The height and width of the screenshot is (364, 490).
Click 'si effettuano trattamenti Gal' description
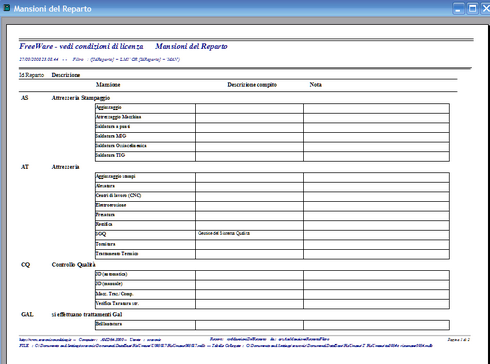[x=87, y=314]
